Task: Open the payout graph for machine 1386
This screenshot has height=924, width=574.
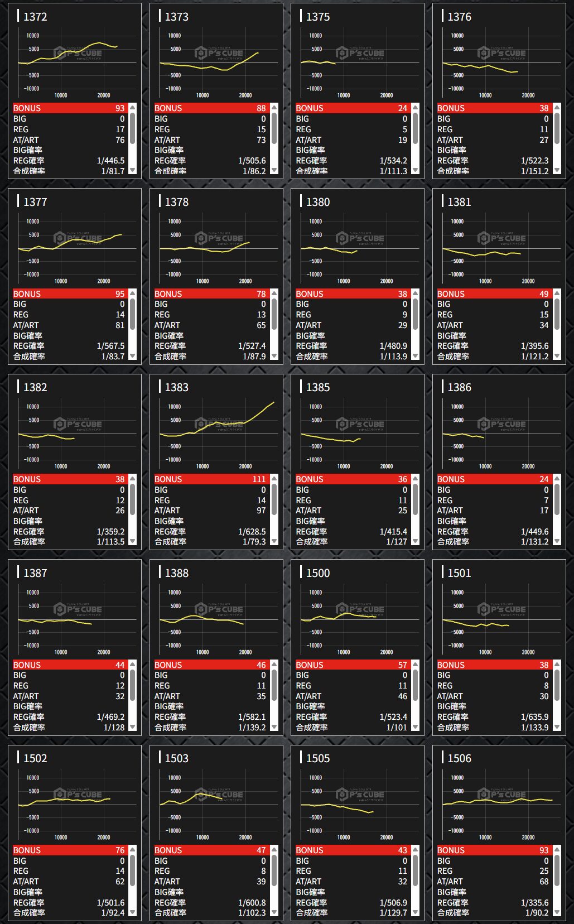Action: [x=499, y=435]
